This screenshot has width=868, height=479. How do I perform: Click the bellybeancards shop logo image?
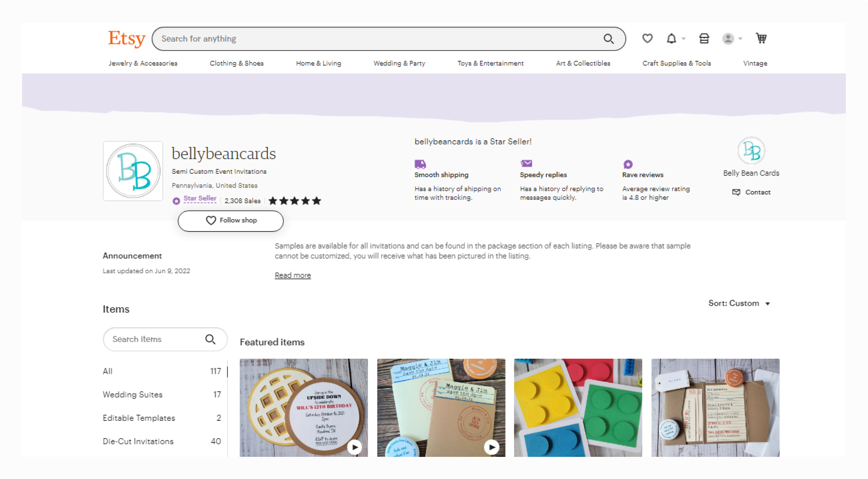point(133,171)
